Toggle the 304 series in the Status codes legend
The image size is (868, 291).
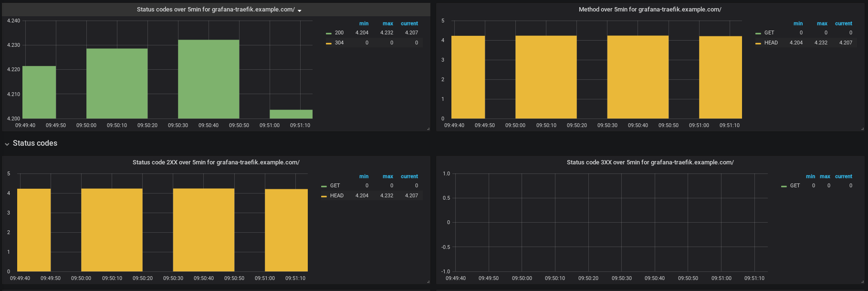point(339,43)
